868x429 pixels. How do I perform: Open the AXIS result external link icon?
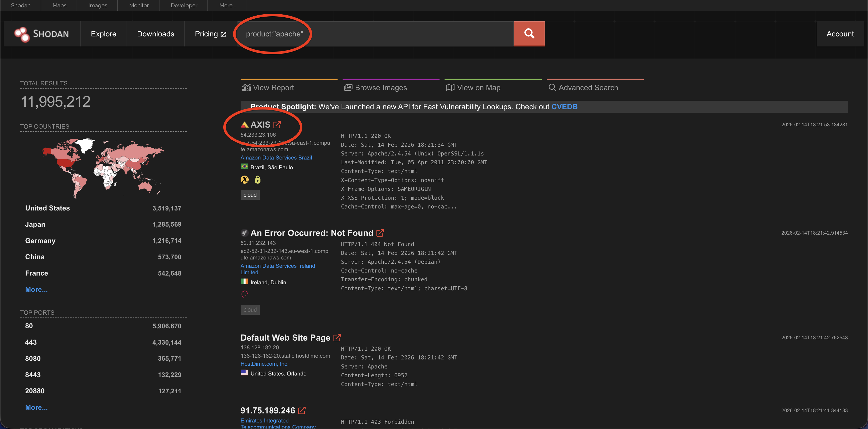(x=277, y=125)
